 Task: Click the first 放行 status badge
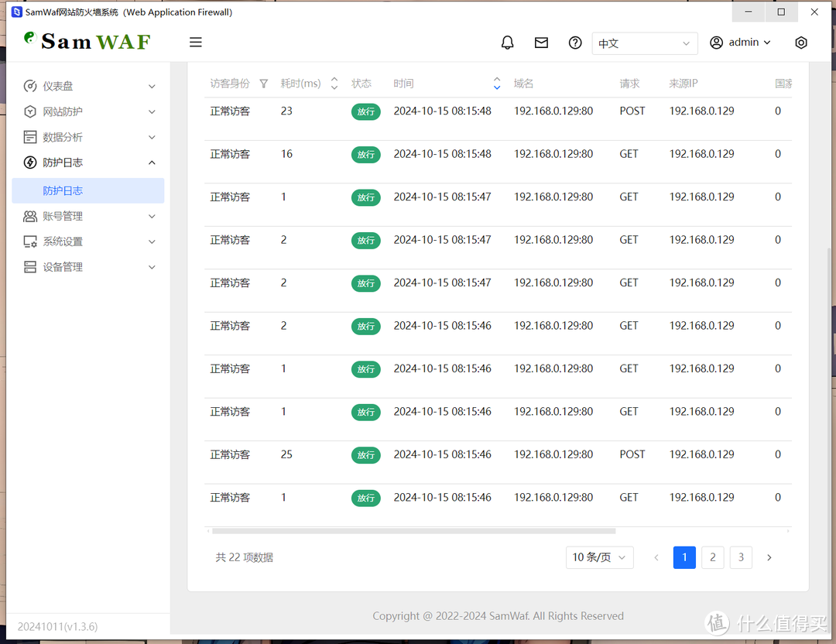click(365, 111)
